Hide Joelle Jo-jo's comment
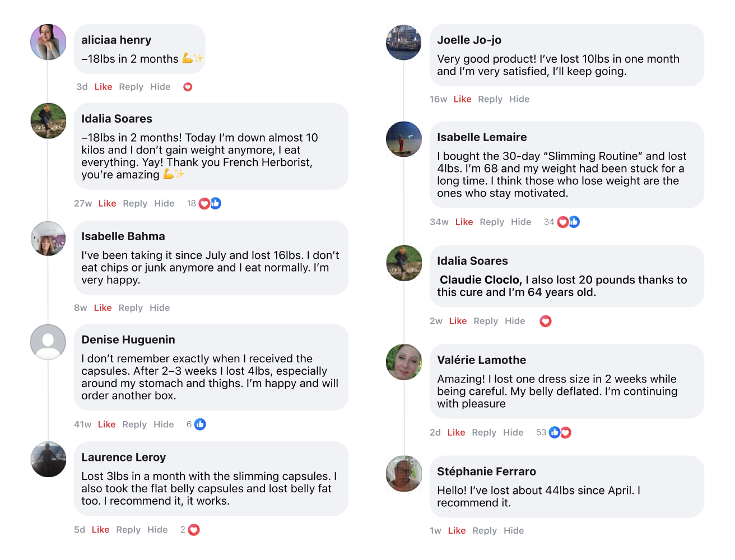Viewport: 735px width, 560px height. (519, 99)
